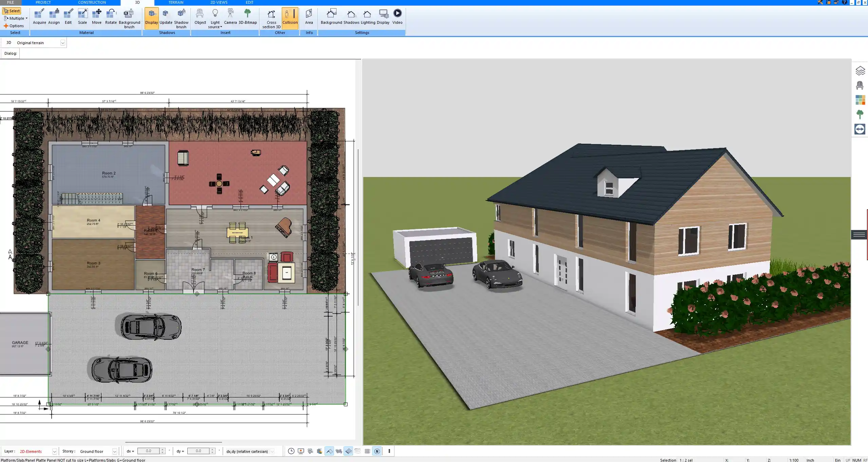Open the materials color palette sidebar icon

pyautogui.click(x=860, y=100)
